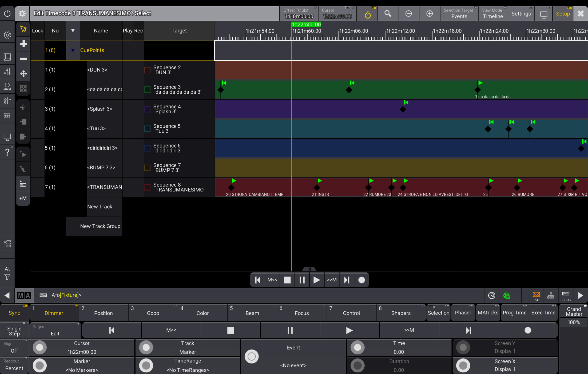Click the Cursor 1h22m00.00 encoder

point(82,347)
